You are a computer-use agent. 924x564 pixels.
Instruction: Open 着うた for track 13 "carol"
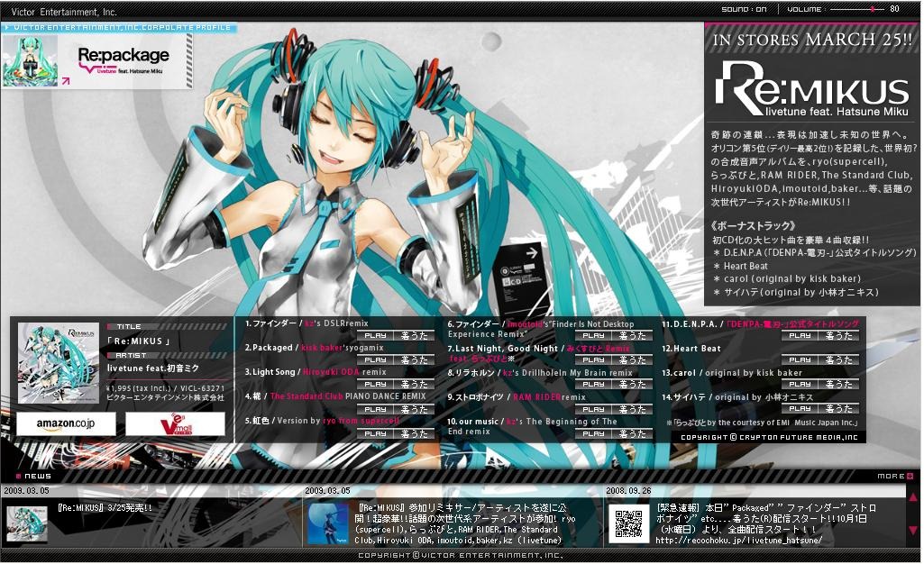[838, 384]
